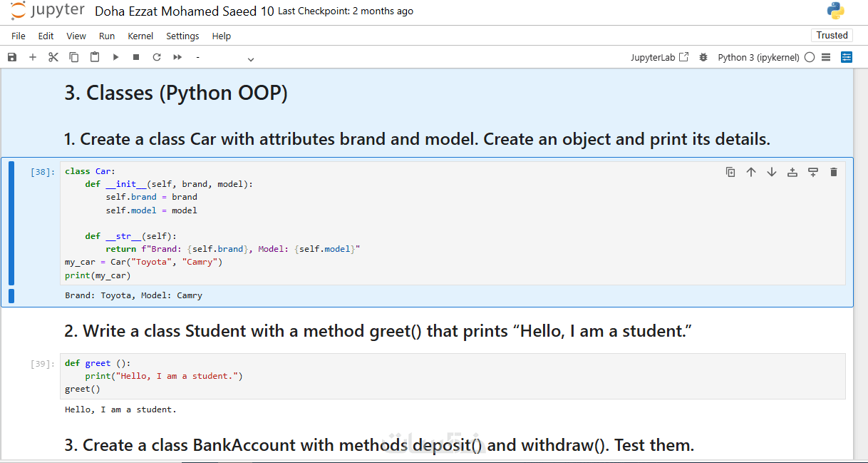Run the selected cell with play icon

(x=115, y=57)
